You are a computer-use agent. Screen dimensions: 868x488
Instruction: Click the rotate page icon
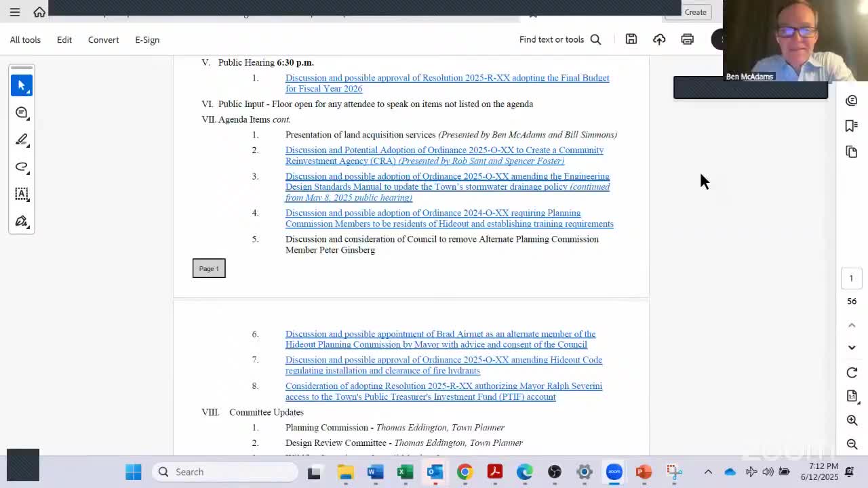pyautogui.click(x=852, y=373)
